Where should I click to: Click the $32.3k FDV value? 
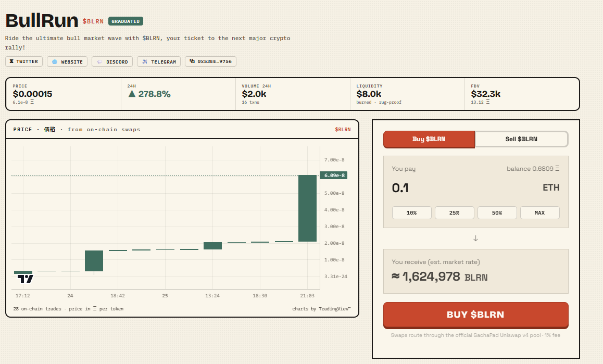coord(486,94)
